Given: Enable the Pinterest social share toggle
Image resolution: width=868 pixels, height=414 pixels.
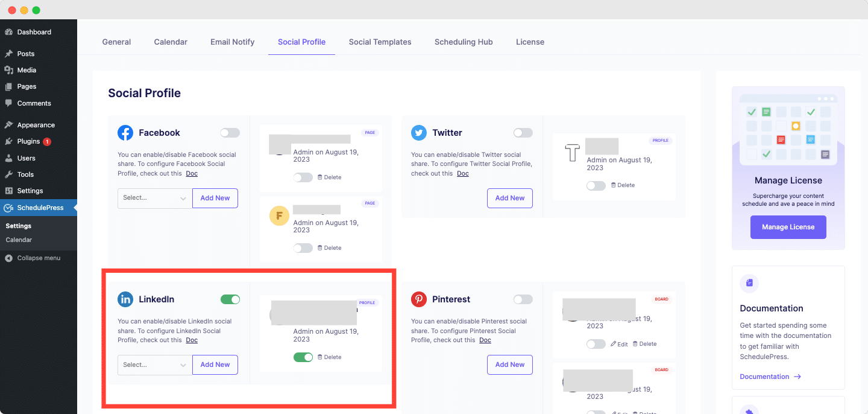Looking at the screenshot, I should (523, 299).
